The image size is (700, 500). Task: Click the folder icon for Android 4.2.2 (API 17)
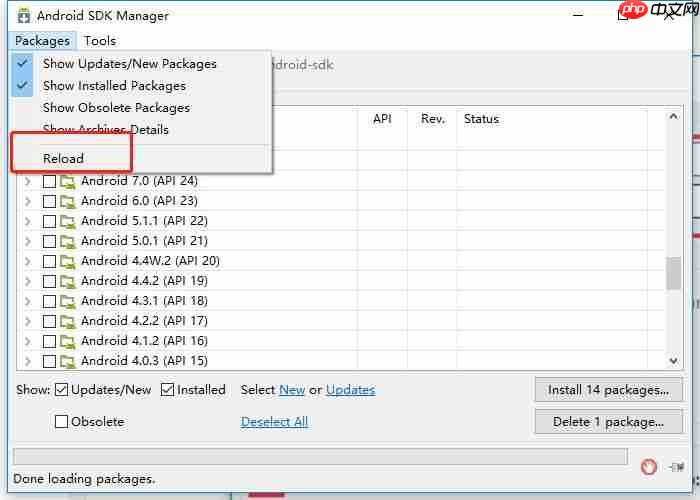pyautogui.click(x=68, y=321)
